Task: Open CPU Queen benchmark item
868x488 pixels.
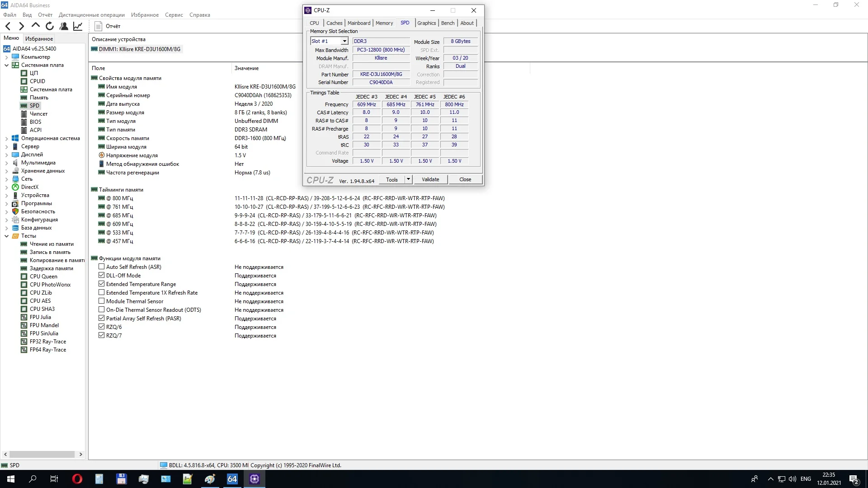Action: [43, 277]
